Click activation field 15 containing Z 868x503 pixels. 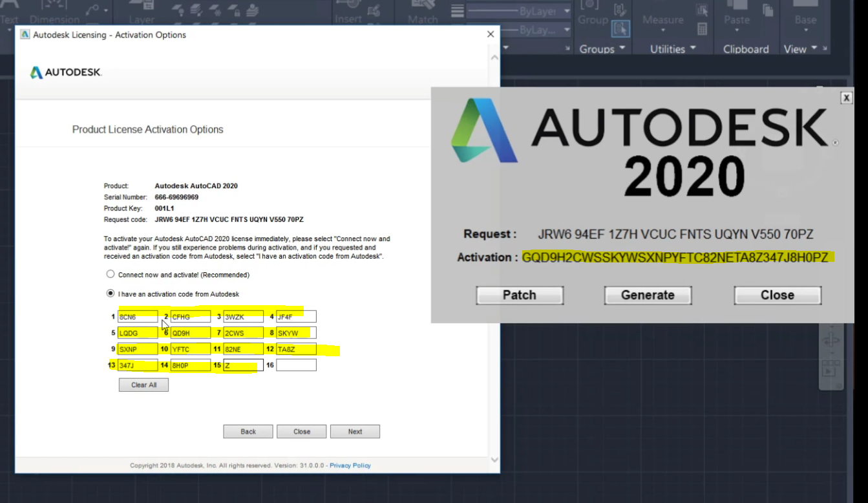point(243,365)
